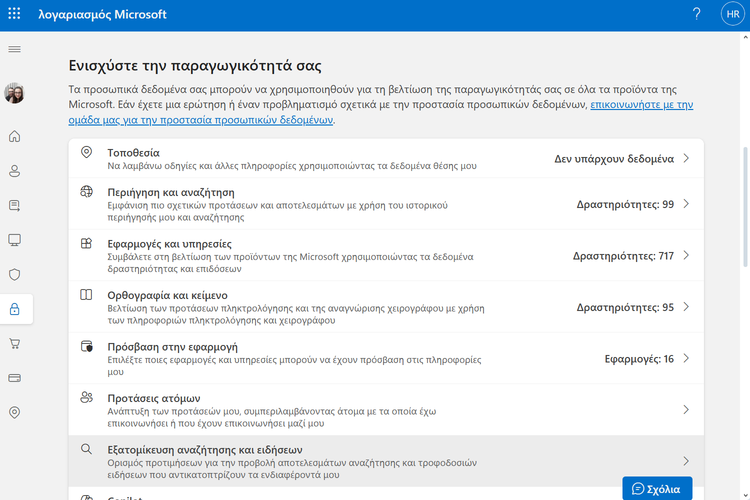
Task: Open the HR account manager avatar
Action: pyautogui.click(x=732, y=14)
